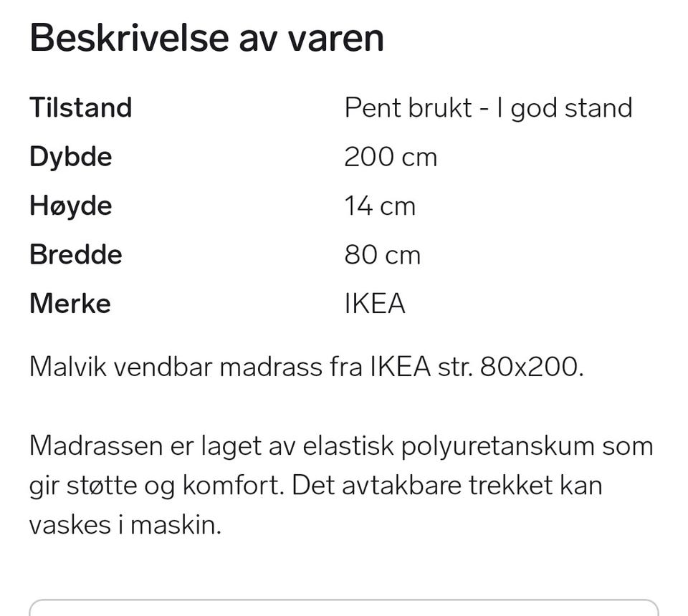The width and height of the screenshot is (688, 616).
Task: Click the 80 cm width value
Action: pos(382,255)
